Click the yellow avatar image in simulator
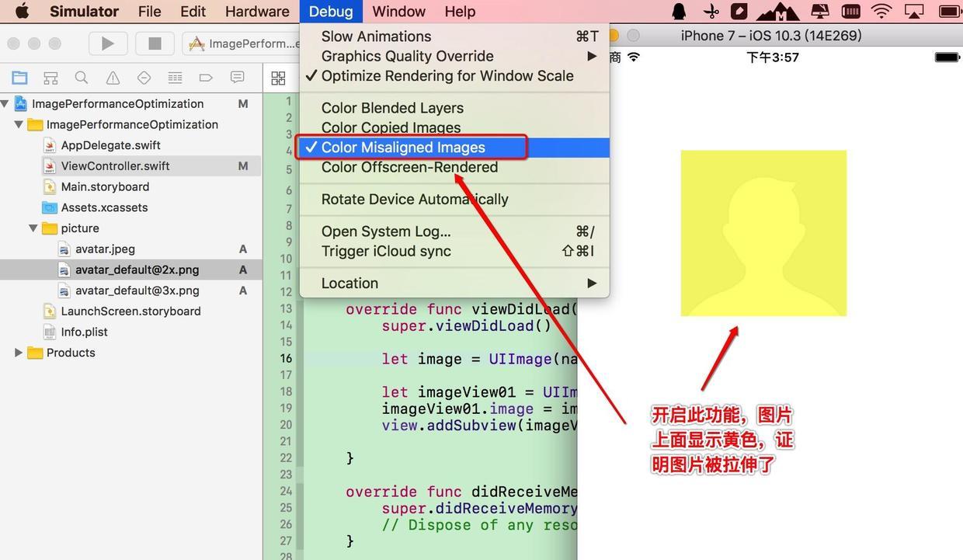The image size is (963, 560). pos(763,233)
